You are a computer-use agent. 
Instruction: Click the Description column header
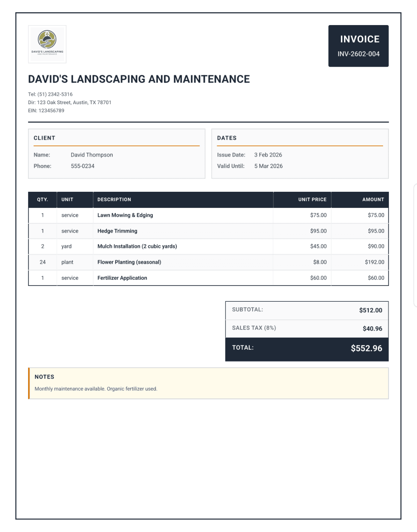tap(114, 199)
